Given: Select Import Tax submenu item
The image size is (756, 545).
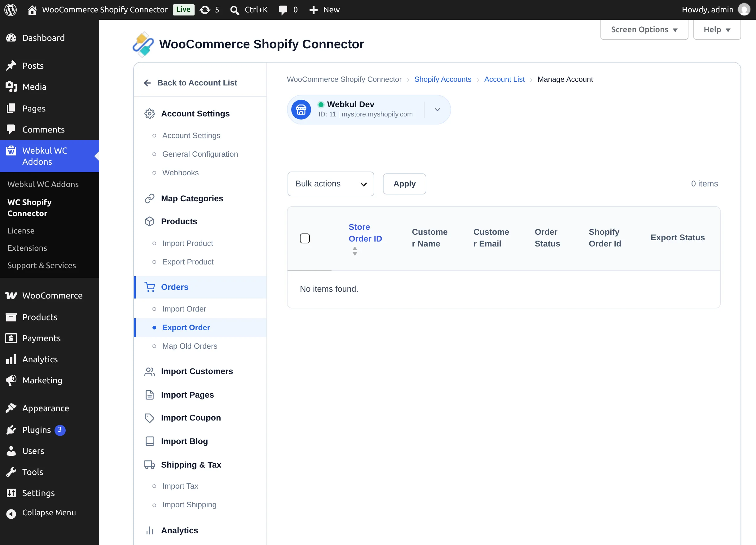Looking at the screenshot, I should [x=180, y=486].
